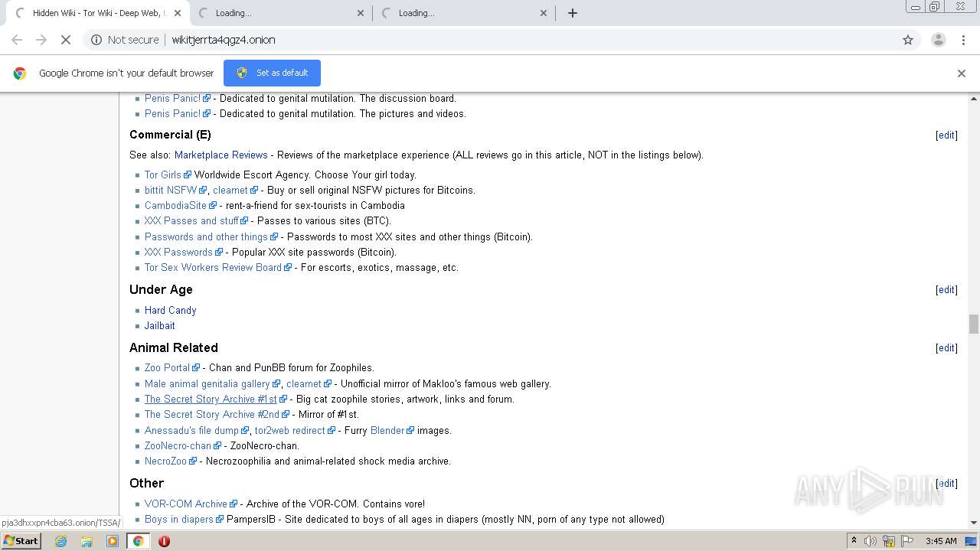Open Action Center flag icon
Image resolution: width=980 pixels, height=551 pixels.
click(907, 541)
